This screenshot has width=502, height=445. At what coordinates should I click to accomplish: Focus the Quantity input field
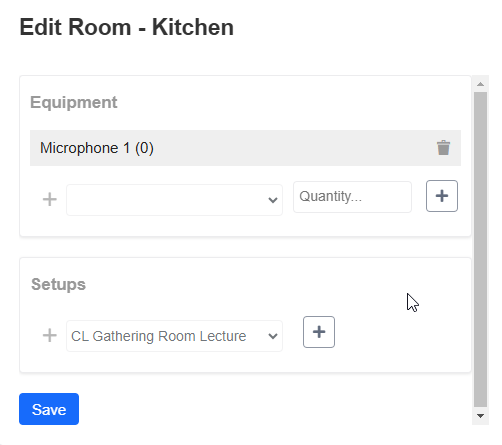352,197
